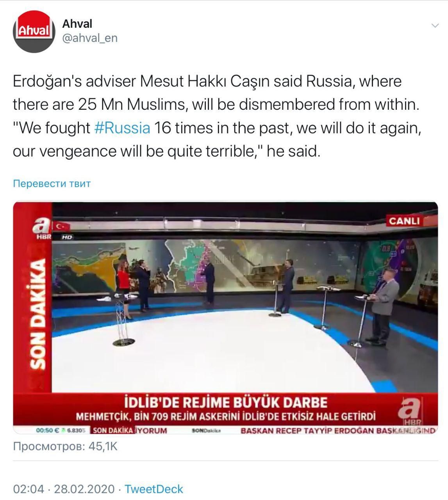Click the A HBR logo beside the headline
This screenshot has width=448, height=500.
click(x=411, y=412)
